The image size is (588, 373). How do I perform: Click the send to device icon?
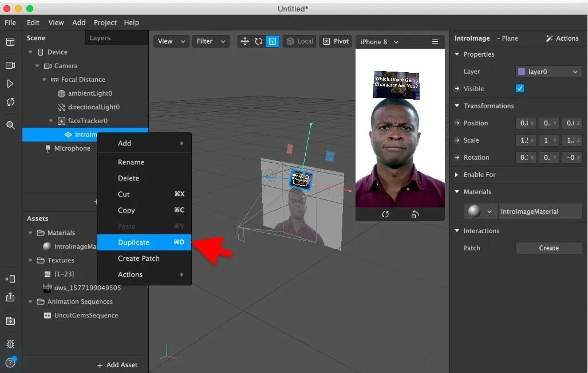coord(10,279)
